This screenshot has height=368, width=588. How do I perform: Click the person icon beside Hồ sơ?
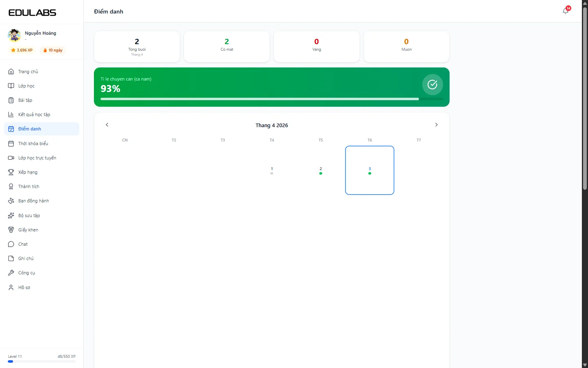[11, 287]
